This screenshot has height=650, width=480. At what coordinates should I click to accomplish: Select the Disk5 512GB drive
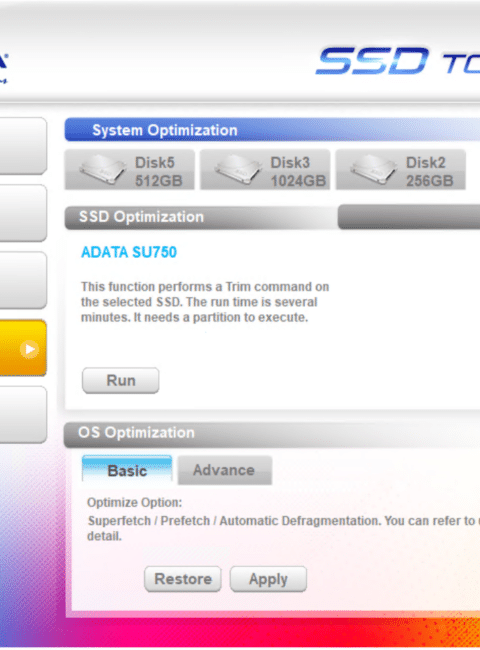[130, 170]
